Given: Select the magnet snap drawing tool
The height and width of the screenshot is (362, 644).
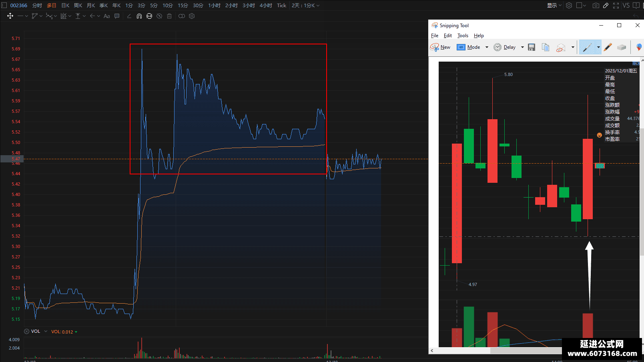Looking at the screenshot, I should click(139, 16).
